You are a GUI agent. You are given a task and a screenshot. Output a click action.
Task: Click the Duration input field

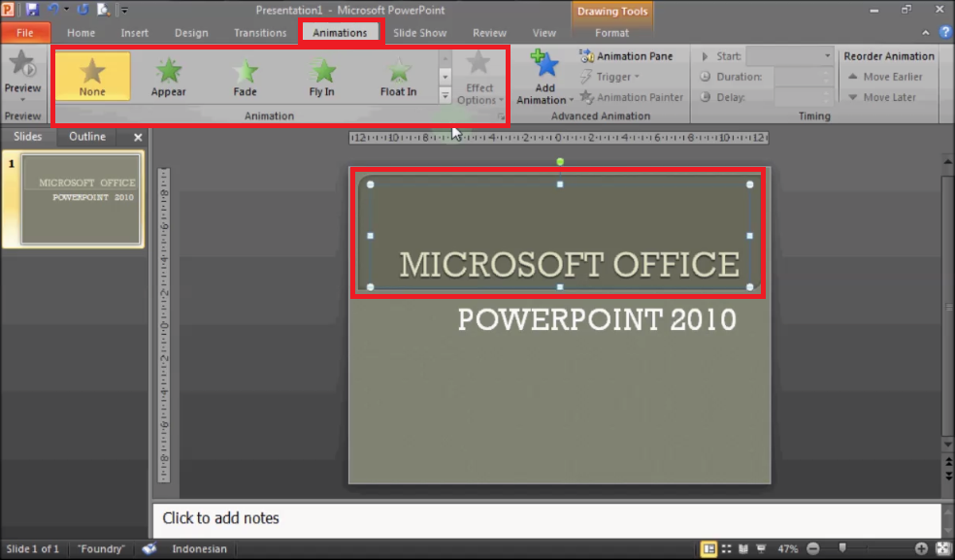(x=804, y=77)
